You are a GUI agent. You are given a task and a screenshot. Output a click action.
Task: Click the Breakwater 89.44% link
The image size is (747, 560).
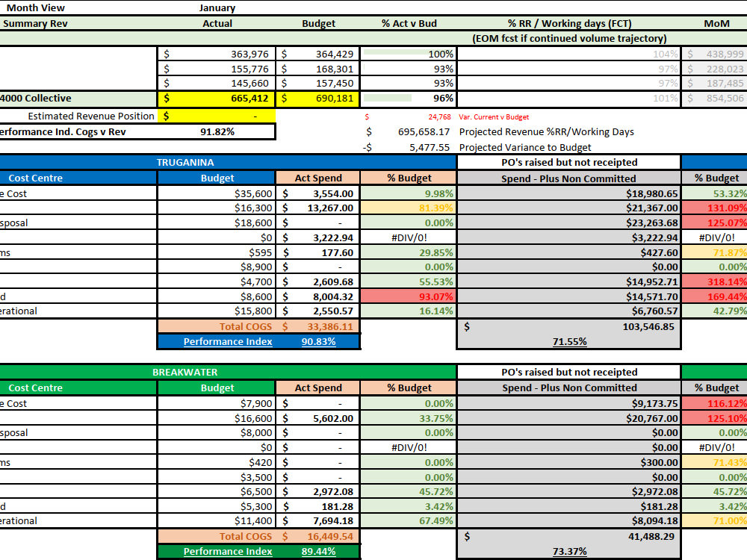318,552
